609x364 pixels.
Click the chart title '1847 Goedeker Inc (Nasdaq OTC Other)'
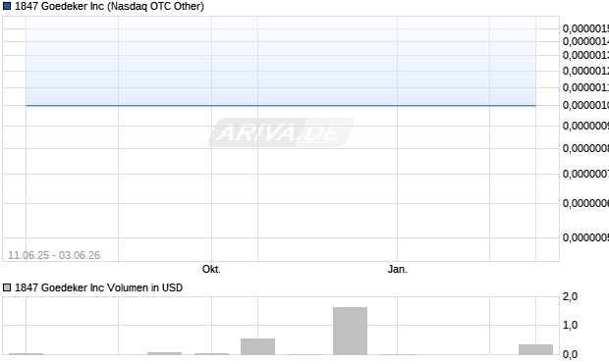(109, 6)
